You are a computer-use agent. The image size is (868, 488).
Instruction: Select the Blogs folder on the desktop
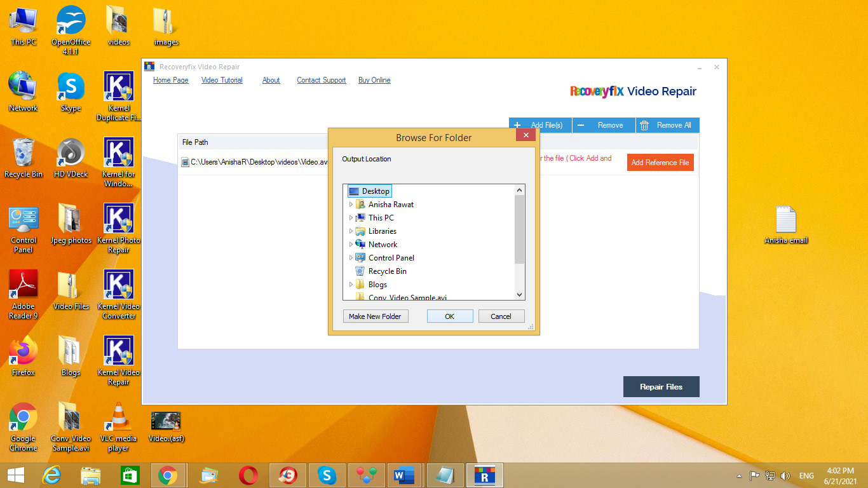71,356
